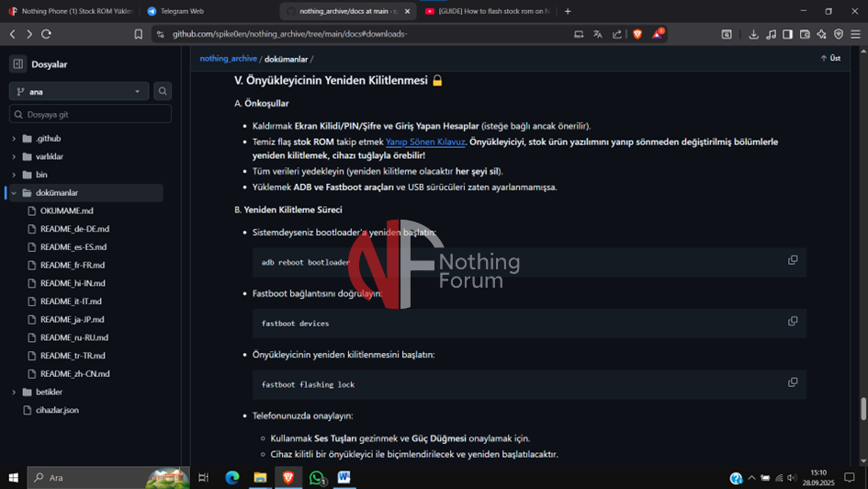Expand the betikler folder
Image resolution: width=868 pixels, height=489 pixels.
pos(14,392)
